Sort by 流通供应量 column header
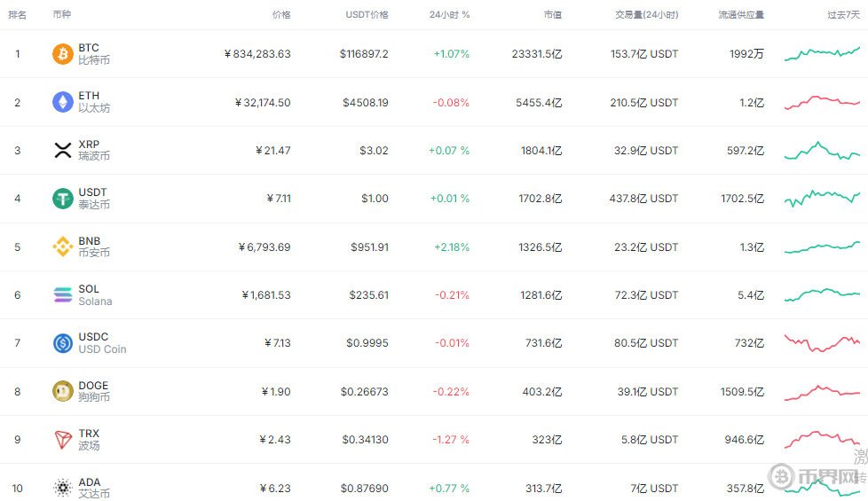868x501 pixels. pyautogui.click(x=741, y=15)
